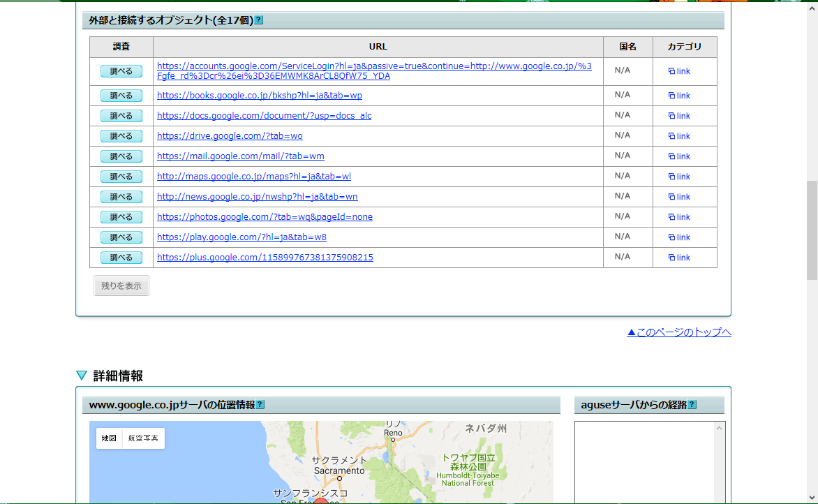Click the Reno label on map
This screenshot has width=818, height=504.
(x=393, y=433)
